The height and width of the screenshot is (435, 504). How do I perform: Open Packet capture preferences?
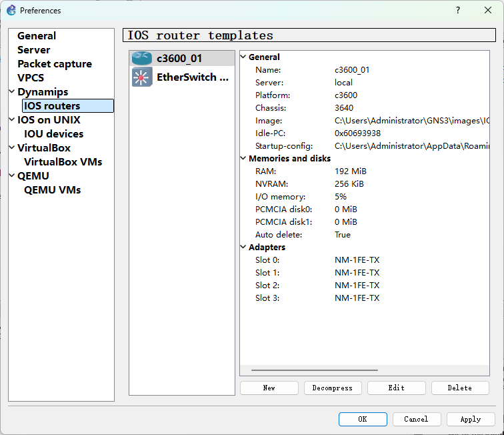[x=55, y=63]
